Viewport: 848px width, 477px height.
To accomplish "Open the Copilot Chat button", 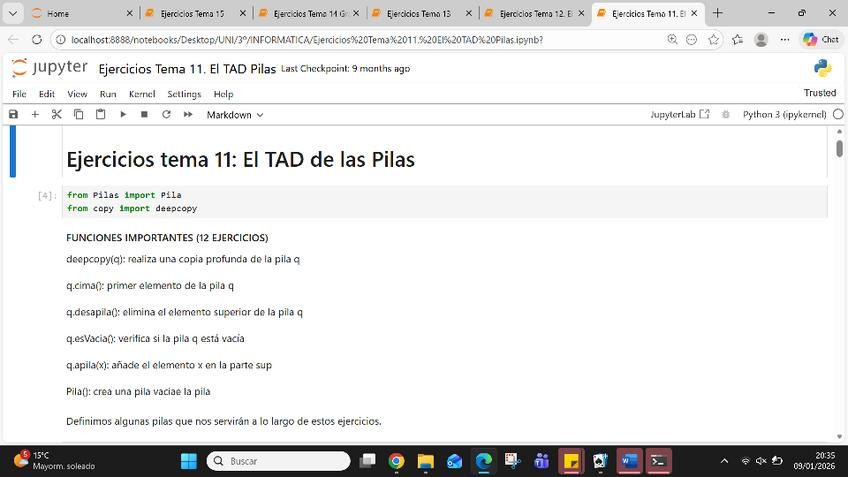I will [821, 39].
